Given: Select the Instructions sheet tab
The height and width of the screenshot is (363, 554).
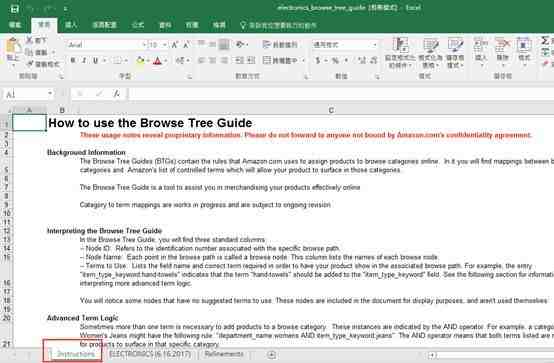Looking at the screenshot, I should [75, 354].
